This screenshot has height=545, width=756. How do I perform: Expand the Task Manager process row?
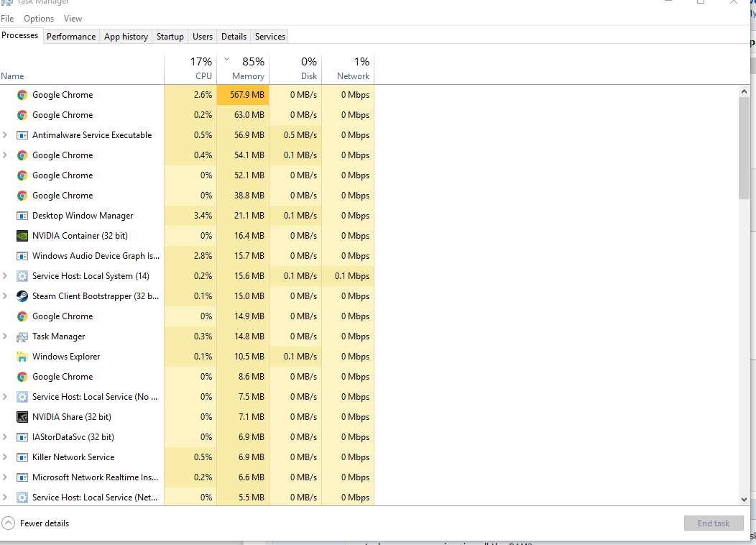click(x=5, y=336)
